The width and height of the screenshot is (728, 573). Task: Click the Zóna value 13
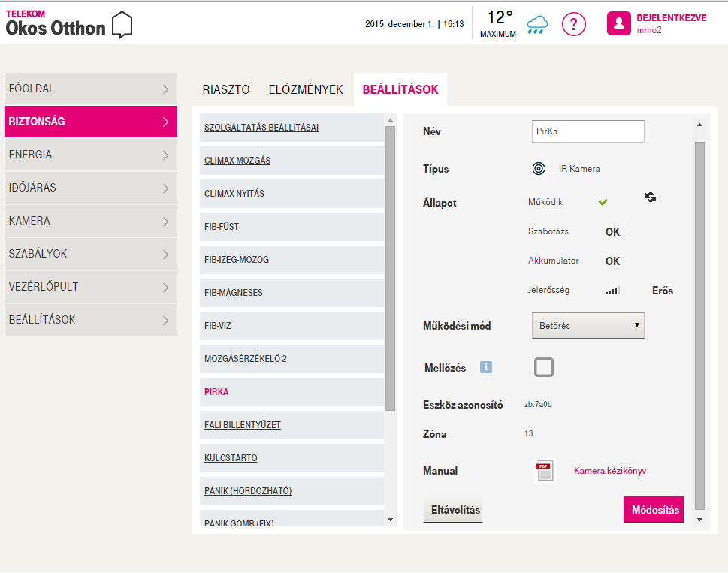[x=529, y=433]
